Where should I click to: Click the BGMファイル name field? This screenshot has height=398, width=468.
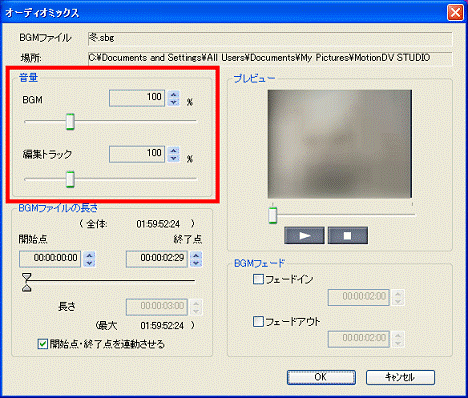(270, 39)
